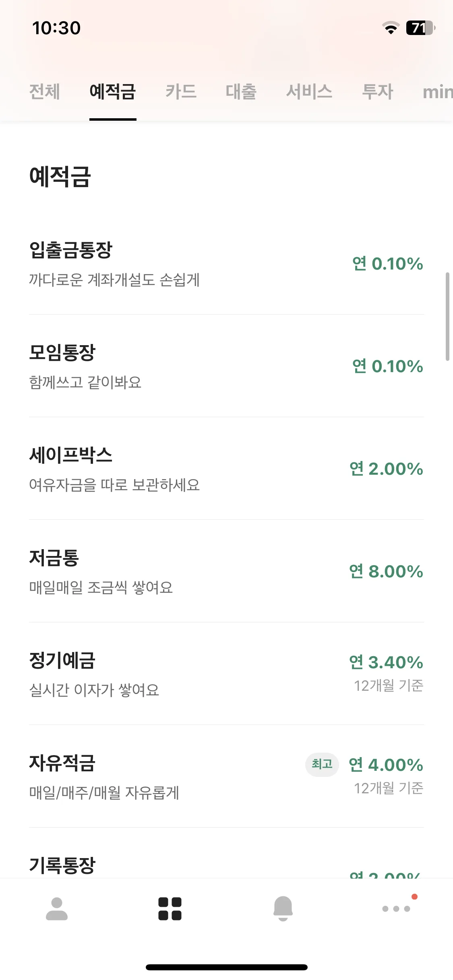Open the 모임통장 product
This screenshot has height=980, width=453.
(226, 366)
